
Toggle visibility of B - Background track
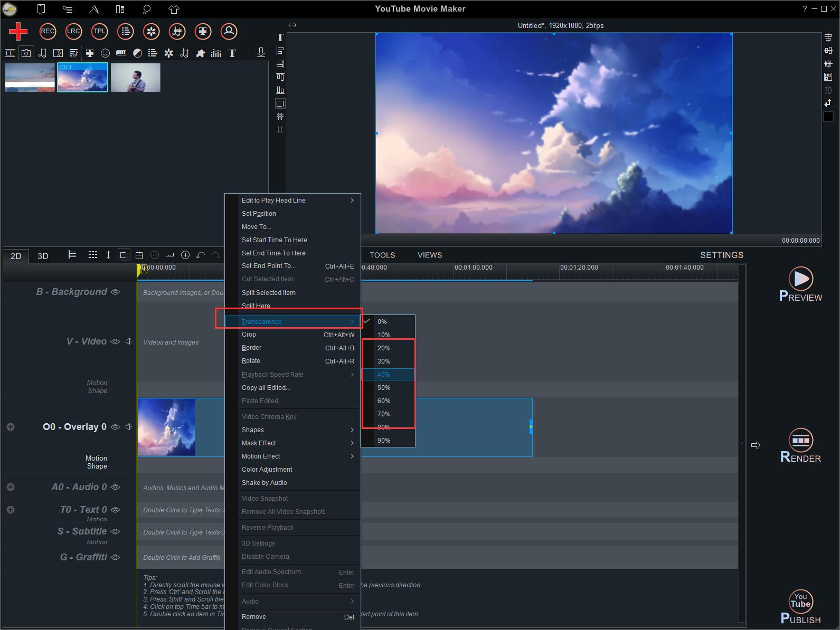click(x=115, y=292)
